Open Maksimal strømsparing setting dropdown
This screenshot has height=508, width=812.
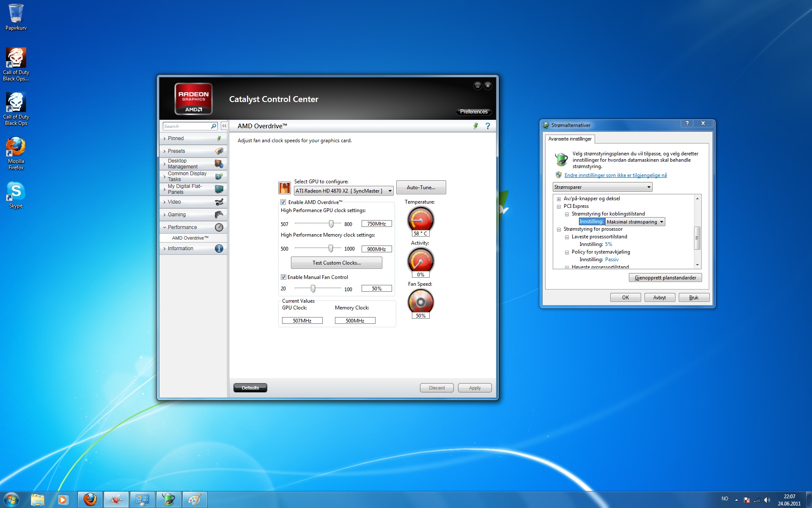pyautogui.click(x=635, y=222)
